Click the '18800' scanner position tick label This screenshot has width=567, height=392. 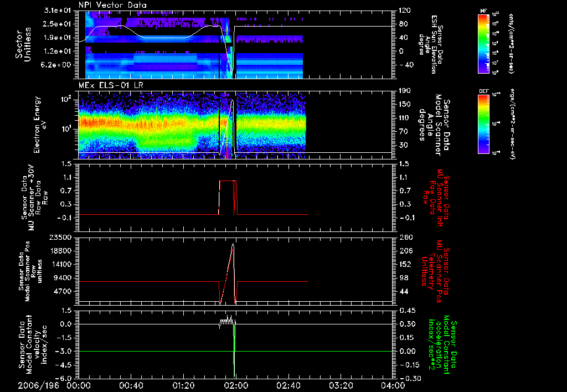[x=61, y=251]
